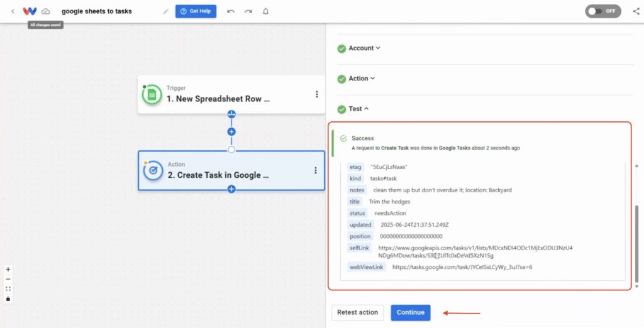Image resolution: width=644 pixels, height=328 pixels.
Task: Open the red and blue W logo home
Action: (x=30, y=11)
